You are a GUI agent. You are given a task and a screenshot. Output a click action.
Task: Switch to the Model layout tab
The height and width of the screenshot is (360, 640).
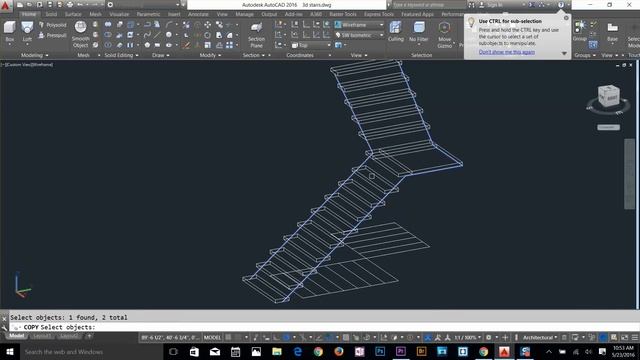[17, 336]
